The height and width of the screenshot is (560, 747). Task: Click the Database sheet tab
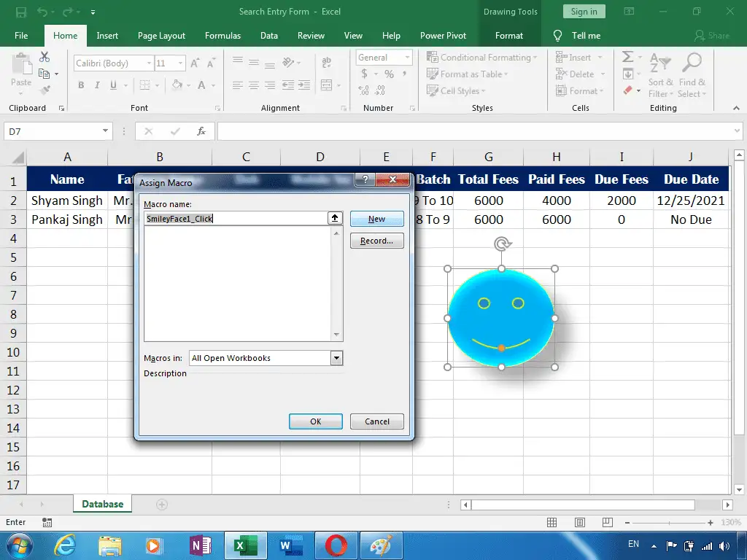[102, 504]
